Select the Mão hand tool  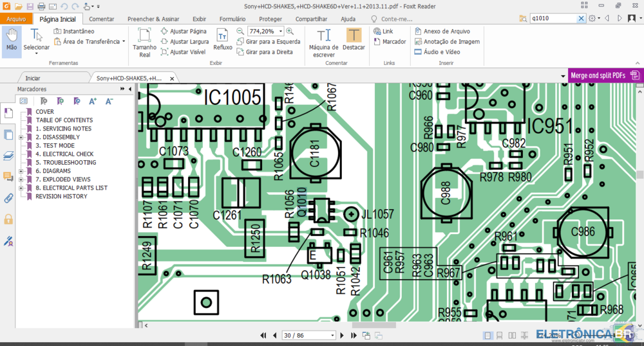coord(12,40)
